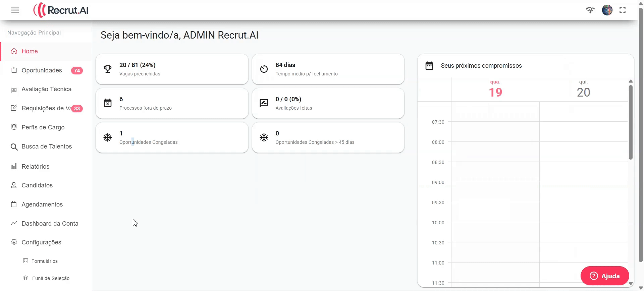Select Wednesday 19 in the calendar header
644x291 pixels.
(495, 90)
